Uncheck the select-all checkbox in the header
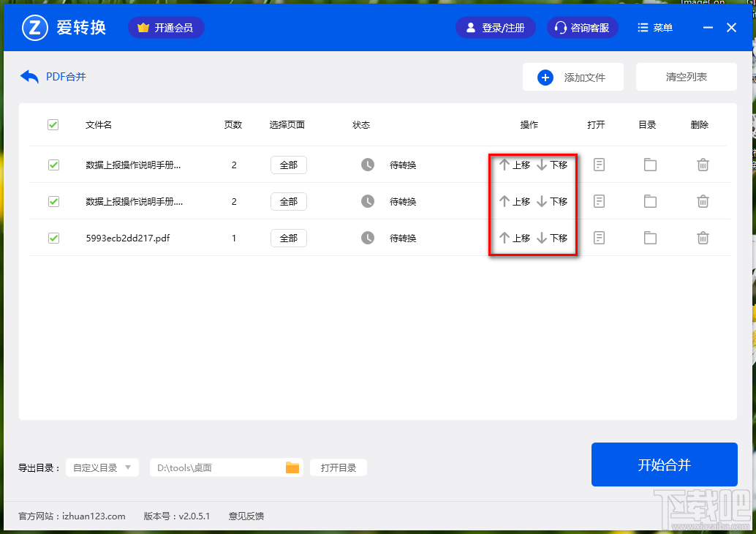Screen dimensions: 756x534 pyautogui.click(x=53, y=124)
